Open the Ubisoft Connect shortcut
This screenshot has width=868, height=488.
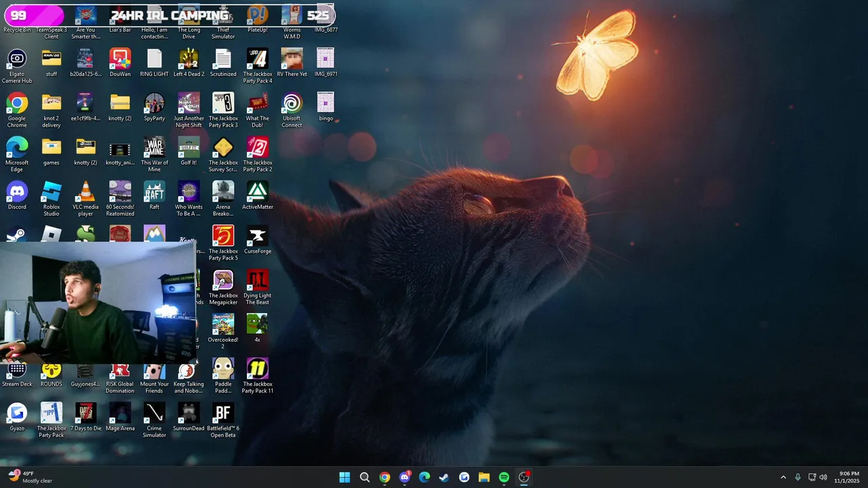coord(292,110)
